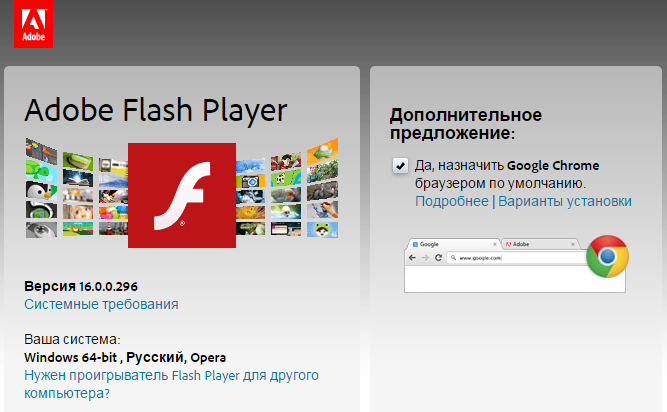Click the text Версия 16.0.0.296
The width and height of the screenshot is (667, 412).
(81, 287)
